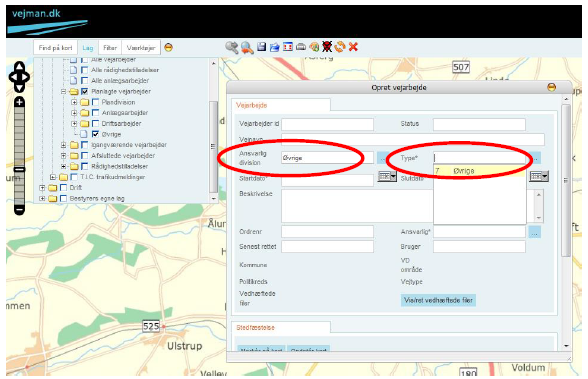
Task: Click the floppy disk save icon
Action: tap(261, 47)
